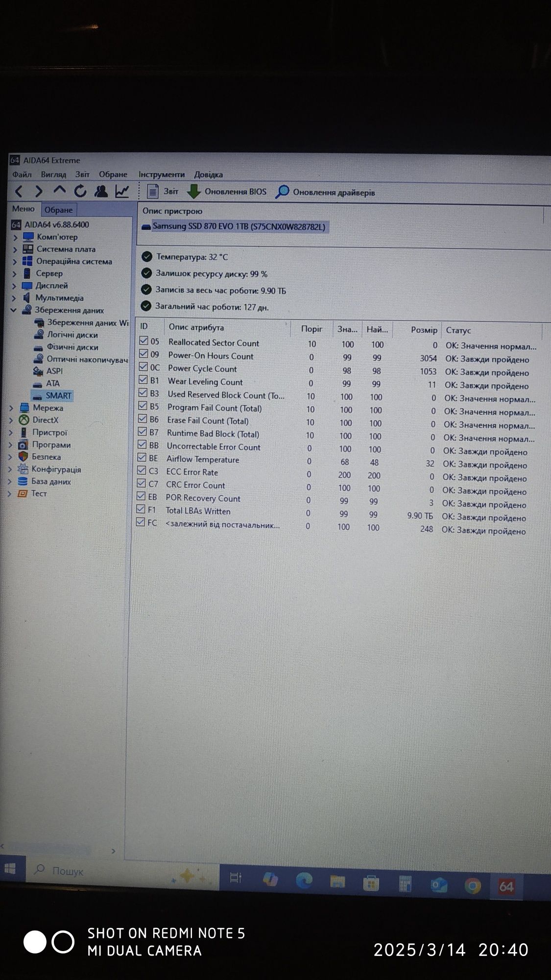Open the graph chart toolbar icon
Viewport: 551px width, 980px height.
point(122,191)
